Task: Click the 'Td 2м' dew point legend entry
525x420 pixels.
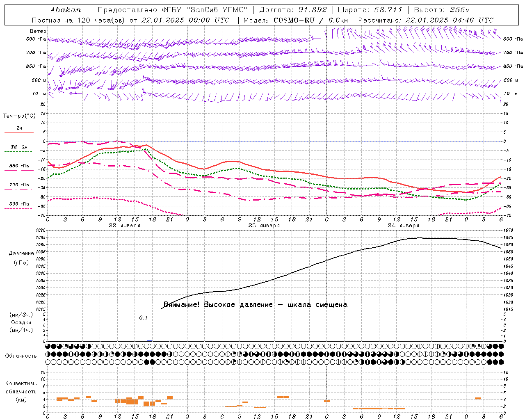Action: tap(19, 147)
